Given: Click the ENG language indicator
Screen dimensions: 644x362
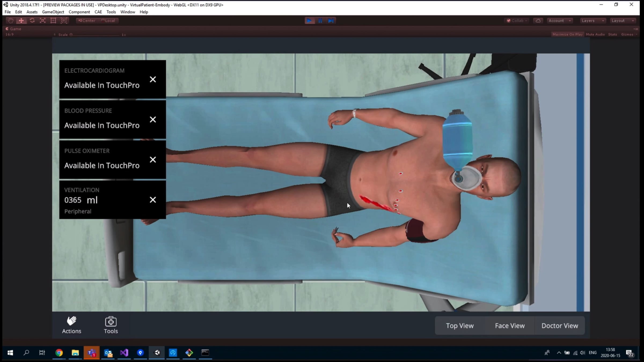Looking at the screenshot, I should (x=593, y=353).
